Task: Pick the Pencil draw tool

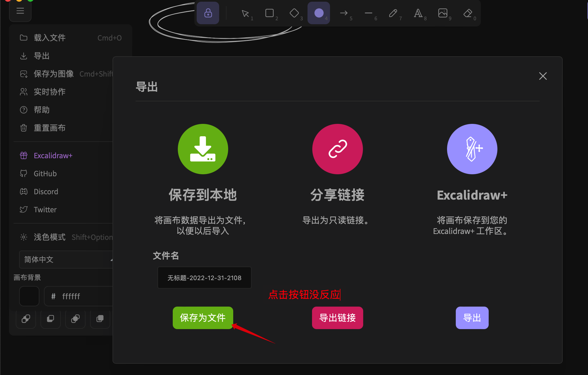Action: click(x=393, y=13)
